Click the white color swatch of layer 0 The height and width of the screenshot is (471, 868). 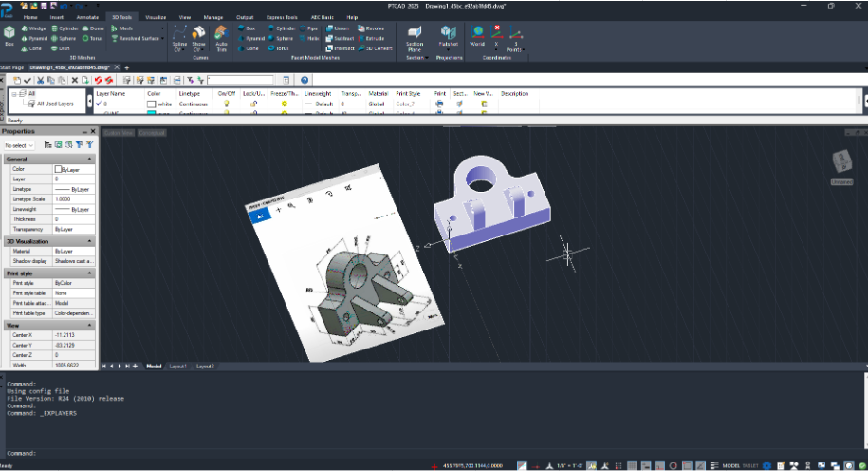point(151,104)
